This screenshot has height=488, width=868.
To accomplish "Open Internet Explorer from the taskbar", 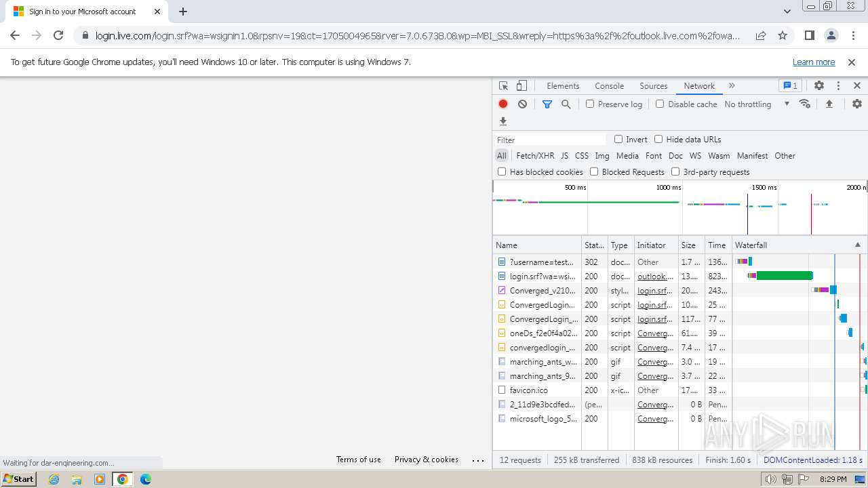I will tap(54, 479).
